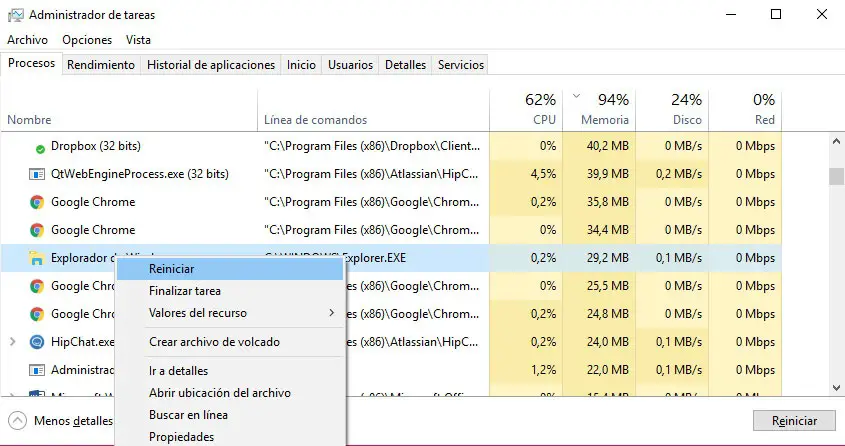Select the Procesos tab
The height and width of the screenshot is (446, 845).
31,64
